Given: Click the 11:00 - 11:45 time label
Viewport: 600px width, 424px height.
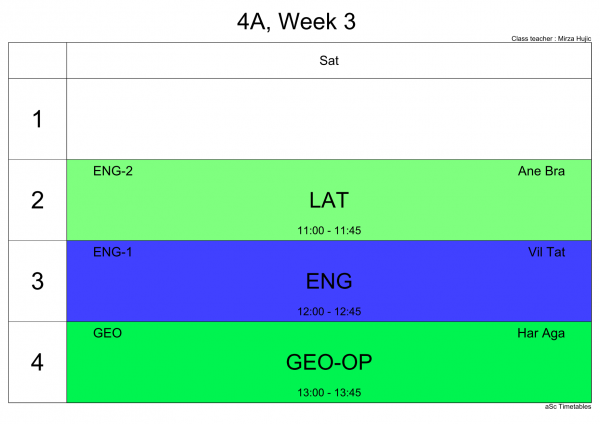Looking at the screenshot, I should click(x=329, y=230).
